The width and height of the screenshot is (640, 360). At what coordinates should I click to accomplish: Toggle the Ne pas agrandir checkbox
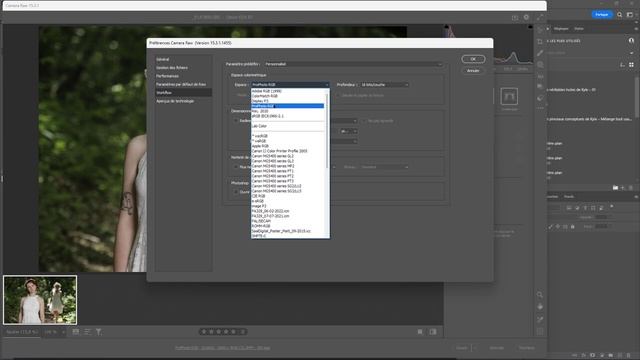[364, 121]
